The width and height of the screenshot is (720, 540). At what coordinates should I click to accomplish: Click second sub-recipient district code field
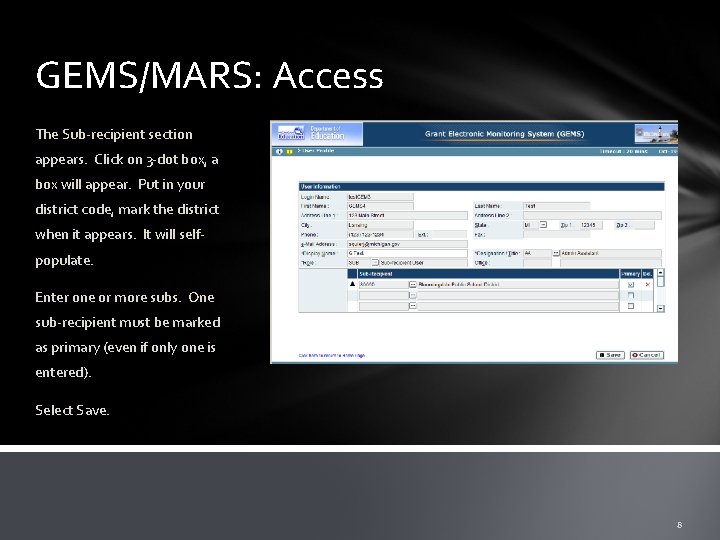click(x=383, y=295)
